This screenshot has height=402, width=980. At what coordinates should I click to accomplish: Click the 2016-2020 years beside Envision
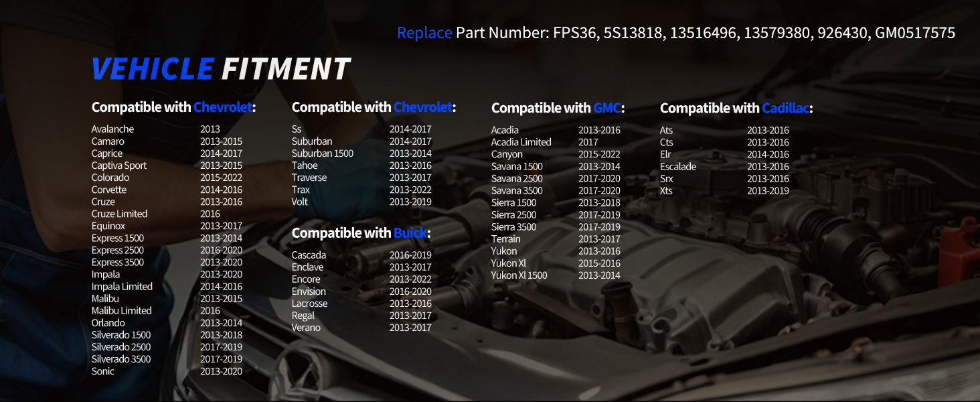[410, 291]
